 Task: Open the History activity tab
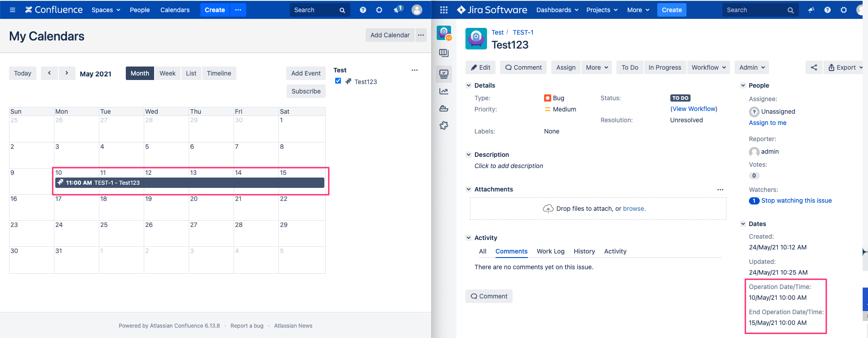coord(584,251)
